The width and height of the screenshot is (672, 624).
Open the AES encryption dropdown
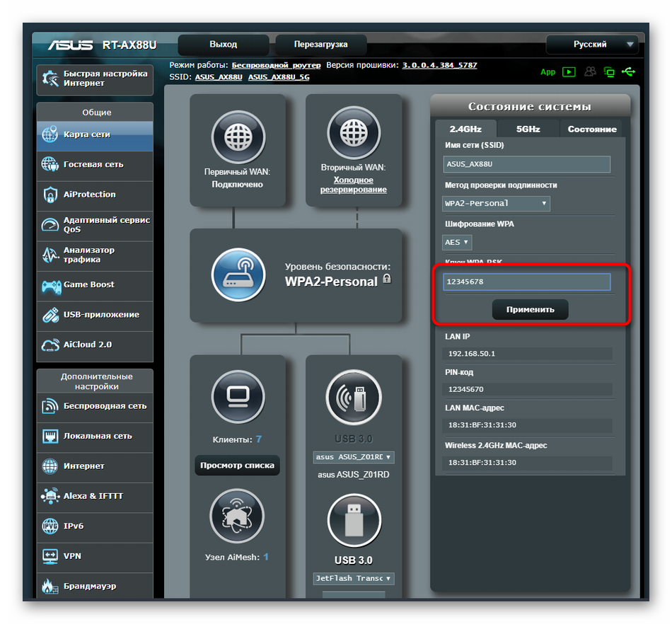(x=457, y=242)
